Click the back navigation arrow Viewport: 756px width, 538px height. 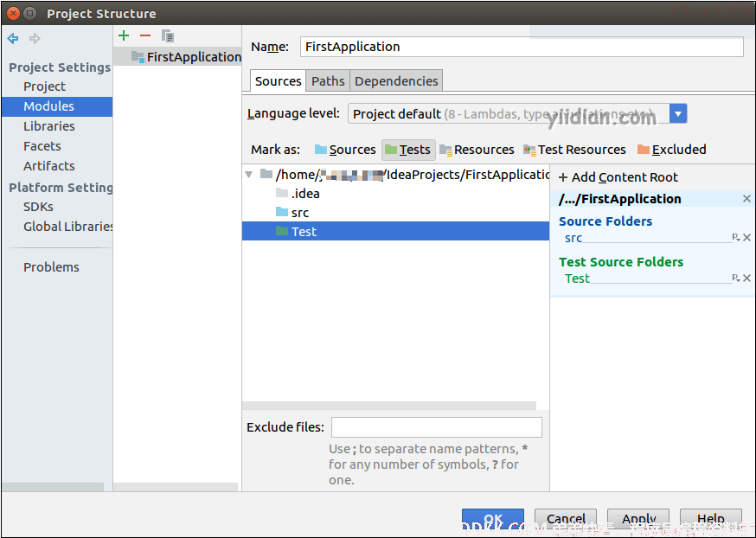click(13, 38)
